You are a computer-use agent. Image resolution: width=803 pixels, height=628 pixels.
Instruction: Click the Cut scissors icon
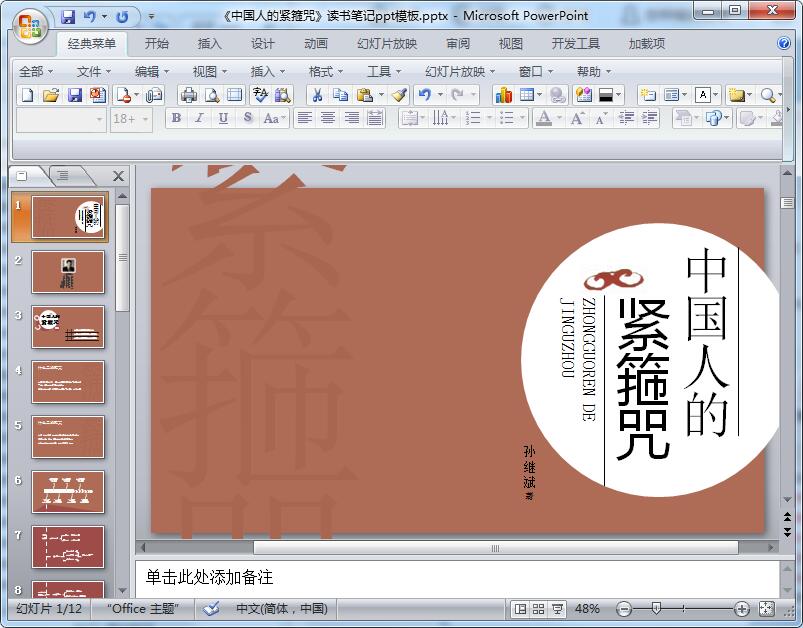(x=317, y=95)
